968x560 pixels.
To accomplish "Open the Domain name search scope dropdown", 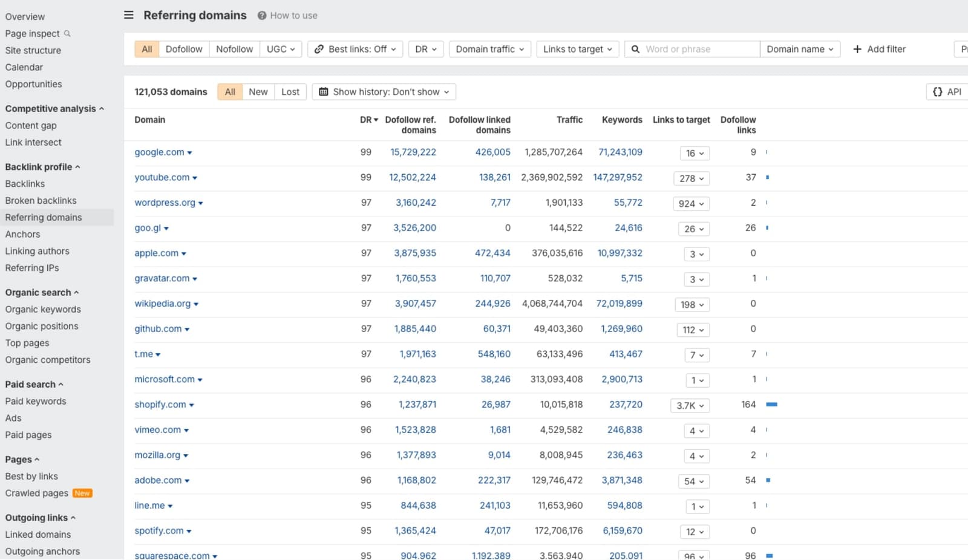I will tap(800, 49).
